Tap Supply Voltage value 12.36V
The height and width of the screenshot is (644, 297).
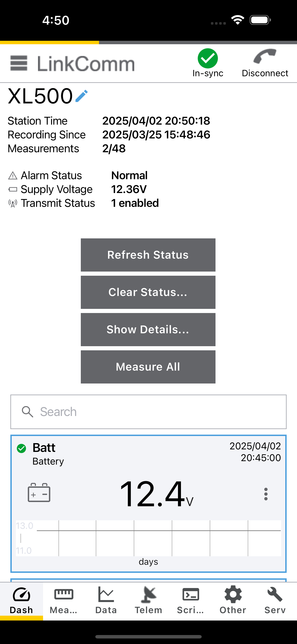pos(129,189)
